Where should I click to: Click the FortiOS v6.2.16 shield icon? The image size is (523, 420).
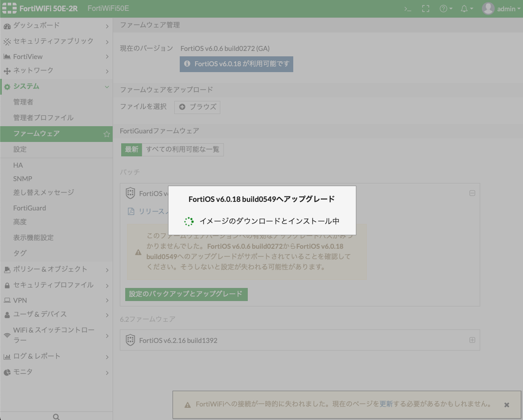click(130, 340)
